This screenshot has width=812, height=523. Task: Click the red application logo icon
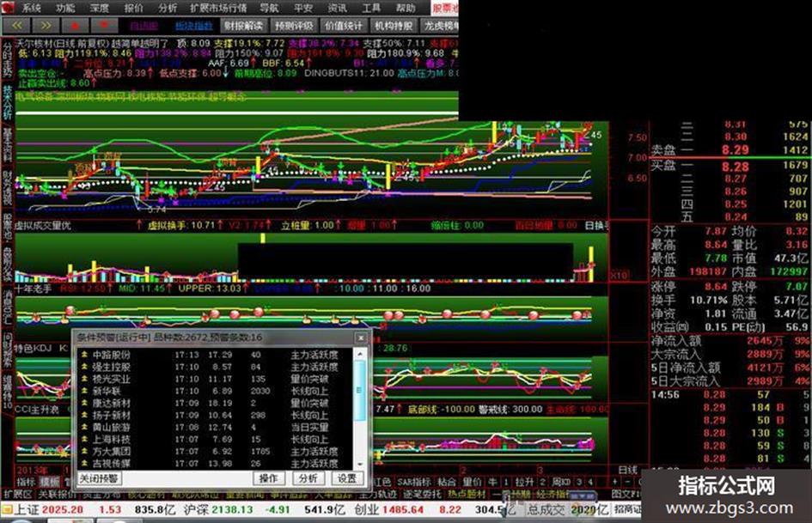coord(9,7)
